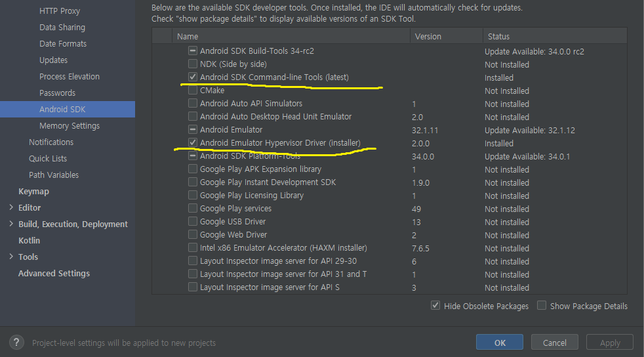Check Google USB Driver box
This screenshot has width=644, height=357.
193,221
